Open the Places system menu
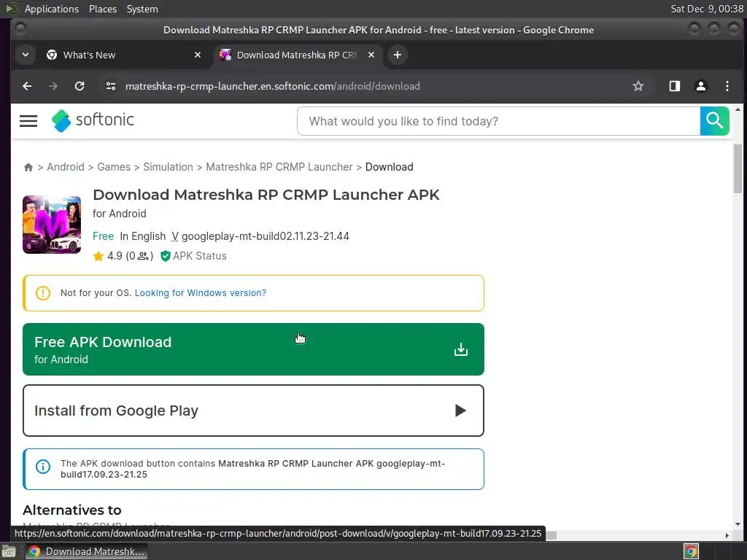Screen dimensions: 747x560 pyautogui.click(x=103, y=9)
